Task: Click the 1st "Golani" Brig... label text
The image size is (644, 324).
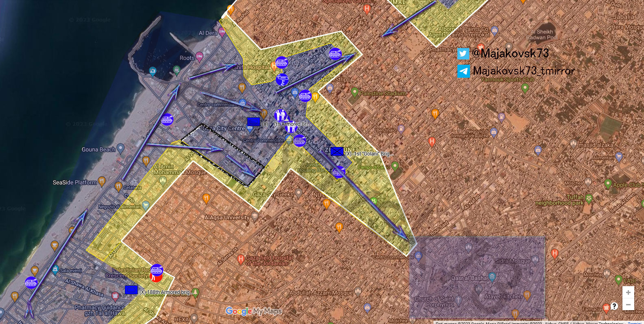Action: [x=369, y=154]
